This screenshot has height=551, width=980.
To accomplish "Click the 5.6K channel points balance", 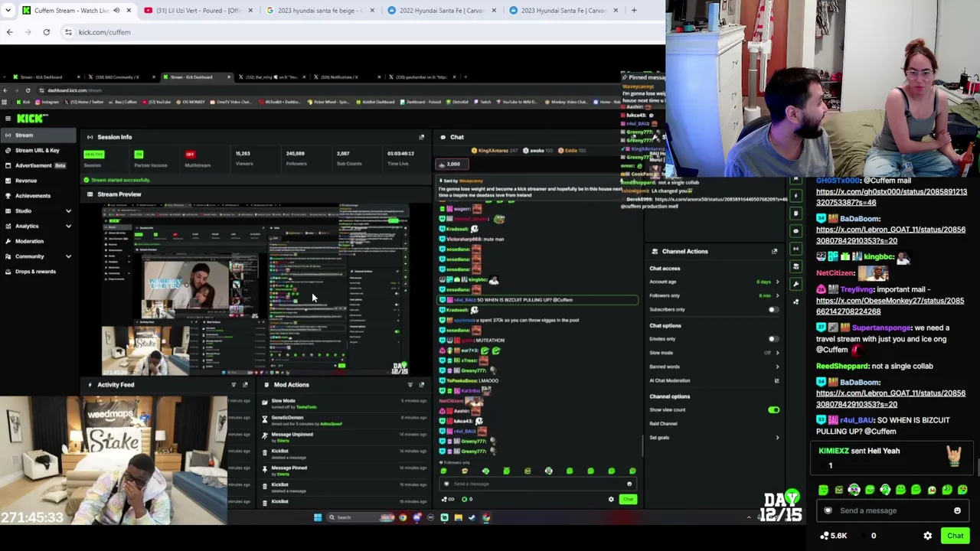I will point(832,536).
